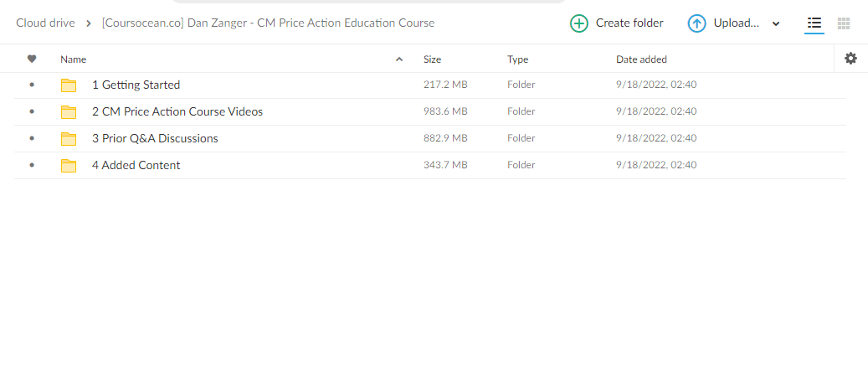868x371 pixels.
Task: Toggle Name sort direction arrow
Action: click(x=399, y=59)
